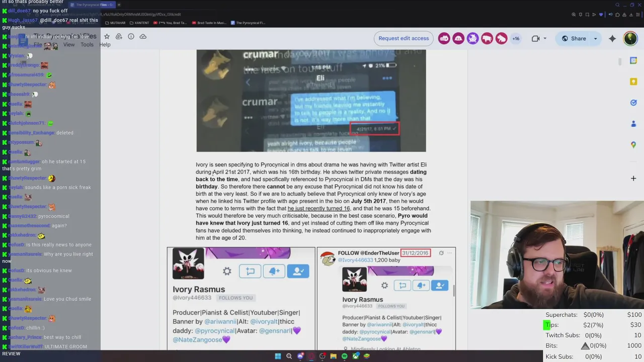
Task: Switch to The Pyrocynical Files browser tab
Action: point(92,5)
